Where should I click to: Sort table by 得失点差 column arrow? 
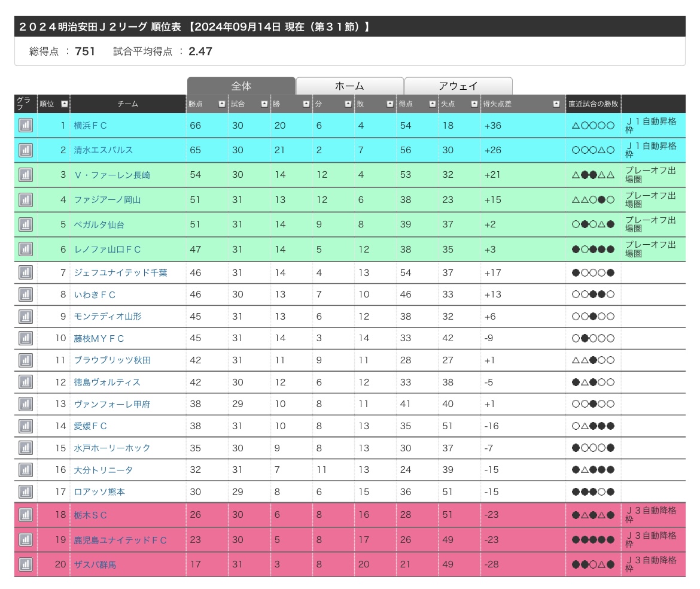(x=556, y=104)
